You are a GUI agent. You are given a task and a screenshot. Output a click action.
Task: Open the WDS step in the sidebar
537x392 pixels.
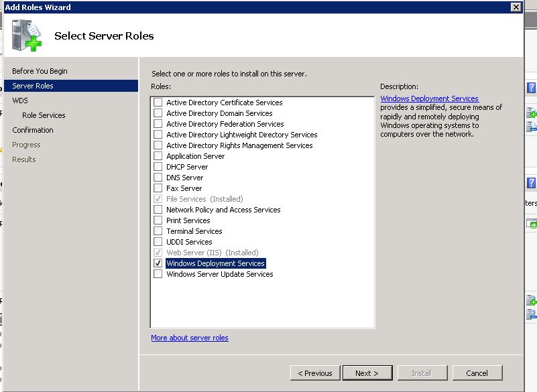point(20,101)
